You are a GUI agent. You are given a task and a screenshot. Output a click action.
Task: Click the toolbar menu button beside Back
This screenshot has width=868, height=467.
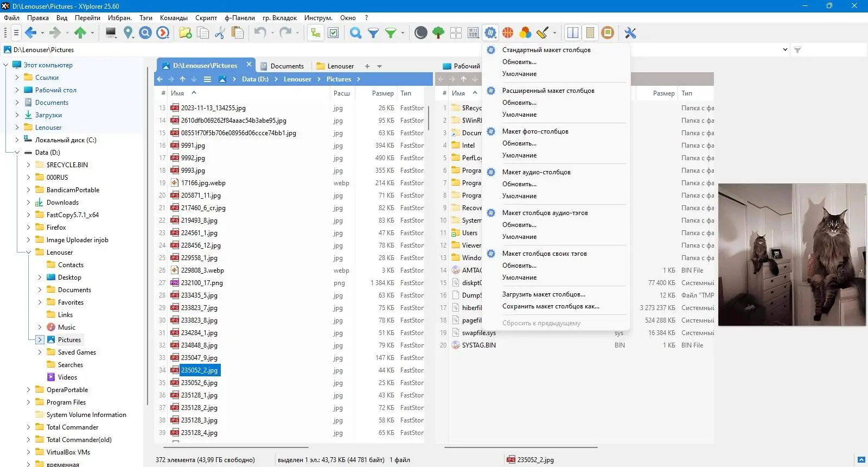[x=16, y=33]
